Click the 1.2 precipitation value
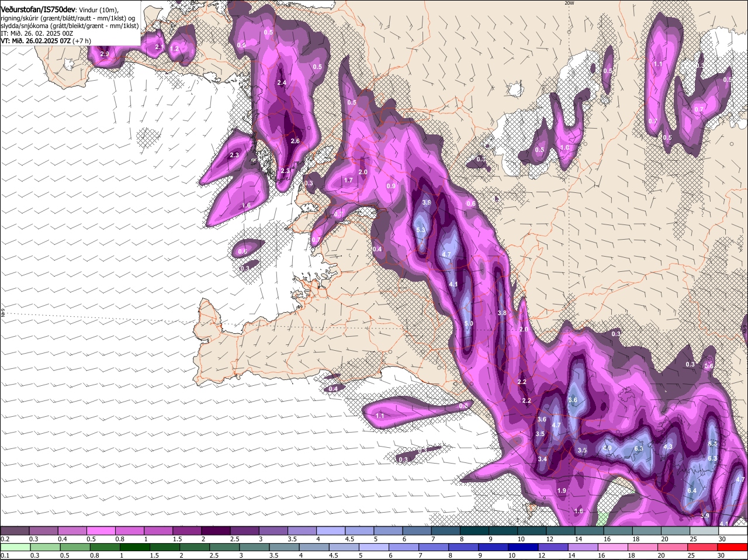This screenshot has height=560, width=748. (174, 49)
